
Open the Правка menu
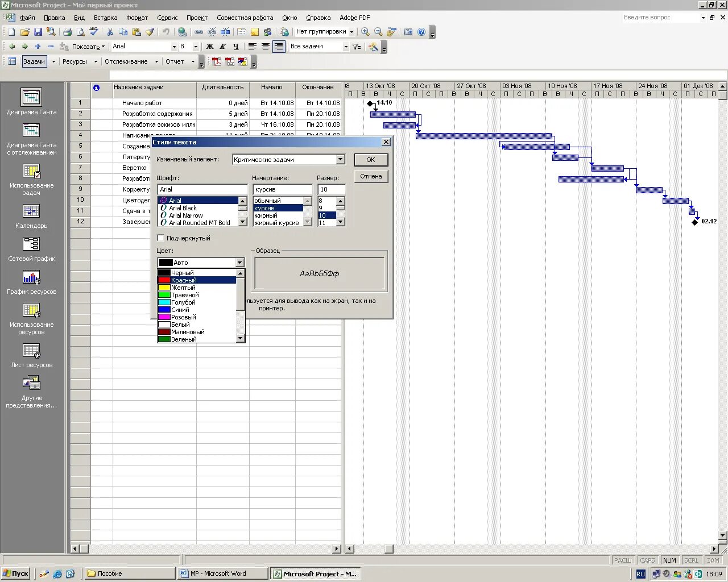coord(55,18)
